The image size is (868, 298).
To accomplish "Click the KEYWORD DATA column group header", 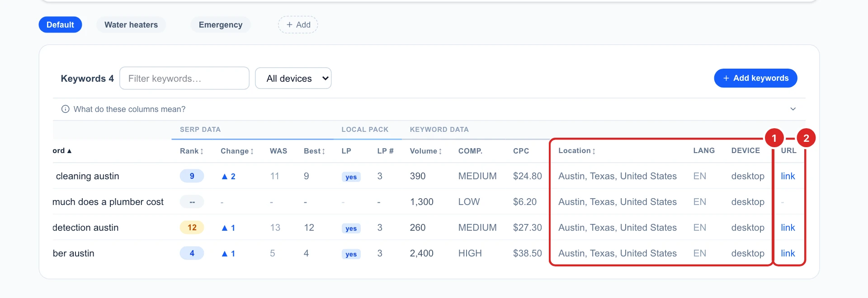I will click(439, 130).
